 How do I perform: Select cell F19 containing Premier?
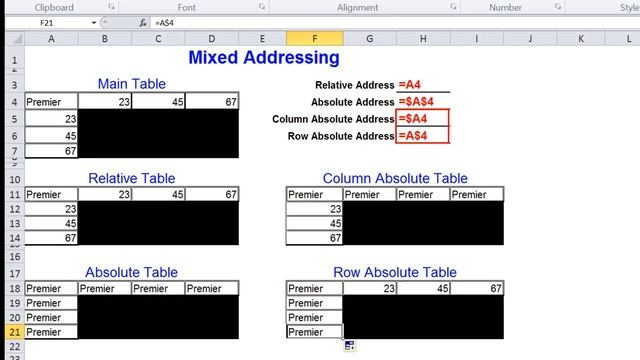pos(315,303)
